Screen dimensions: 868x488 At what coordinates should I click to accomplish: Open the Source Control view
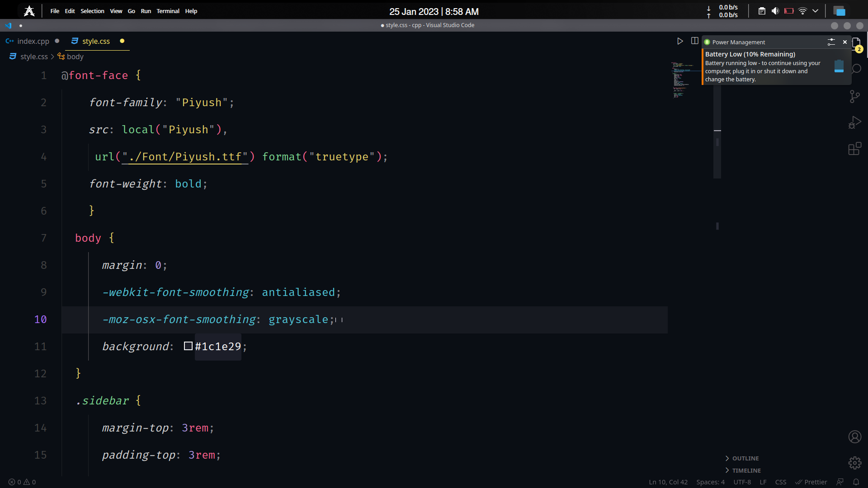pyautogui.click(x=854, y=96)
